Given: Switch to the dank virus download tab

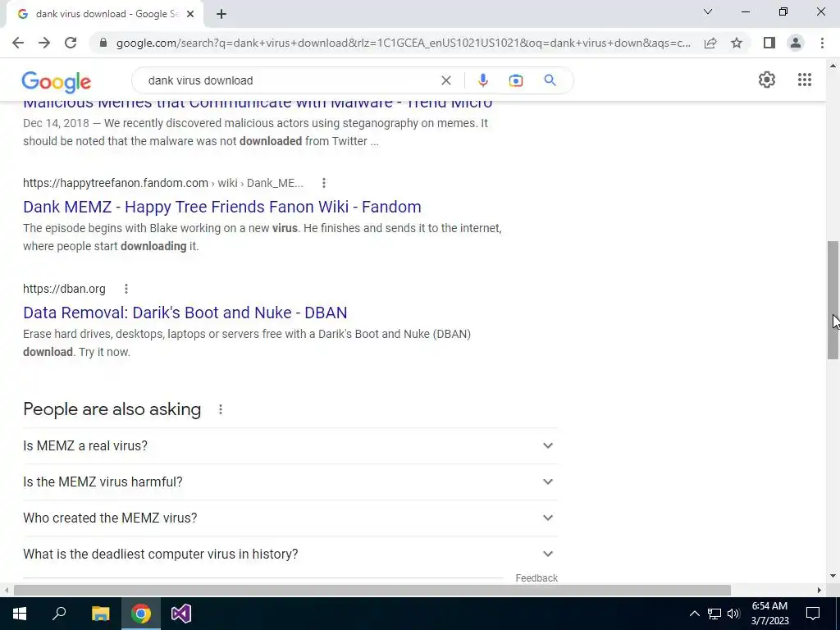Looking at the screenshot, I should click(104, 15).
